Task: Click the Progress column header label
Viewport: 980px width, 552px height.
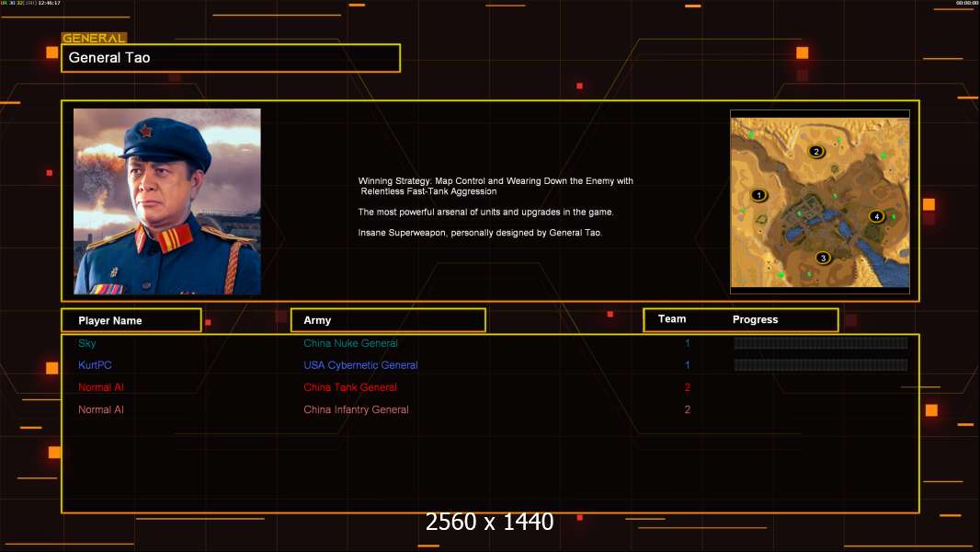Action: coord(755,319)
